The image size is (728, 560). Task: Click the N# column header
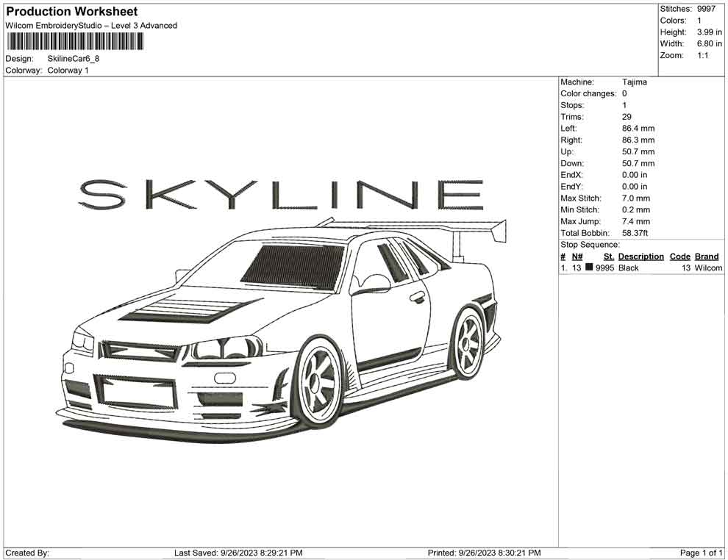click(x=577, y=256)
